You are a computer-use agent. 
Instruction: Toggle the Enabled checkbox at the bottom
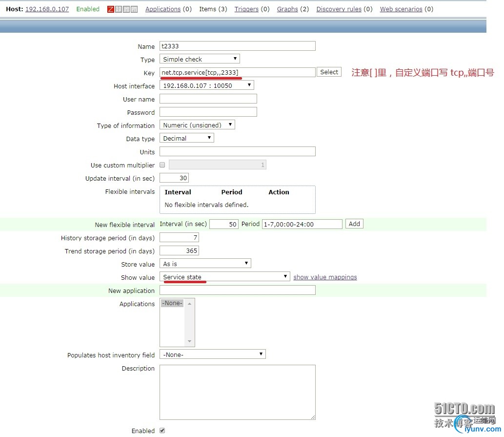[162, 430]
